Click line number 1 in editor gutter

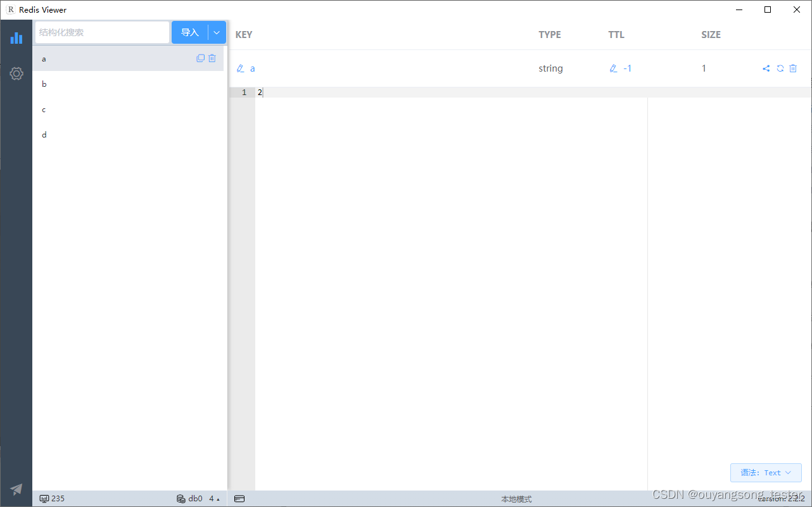coord(244,93)
